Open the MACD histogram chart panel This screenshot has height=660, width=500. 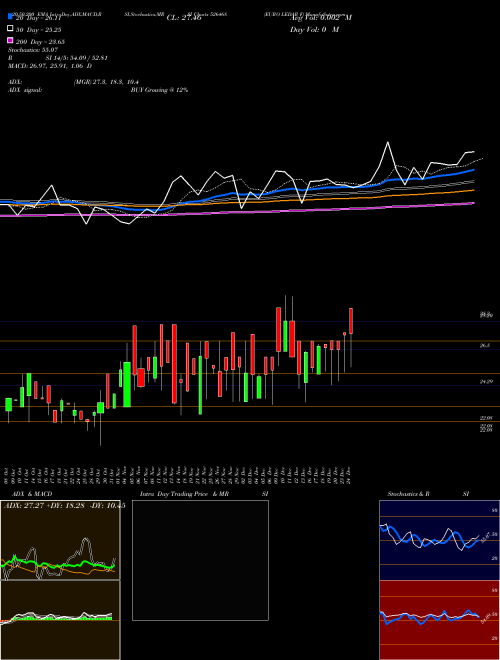click(60, 620)
